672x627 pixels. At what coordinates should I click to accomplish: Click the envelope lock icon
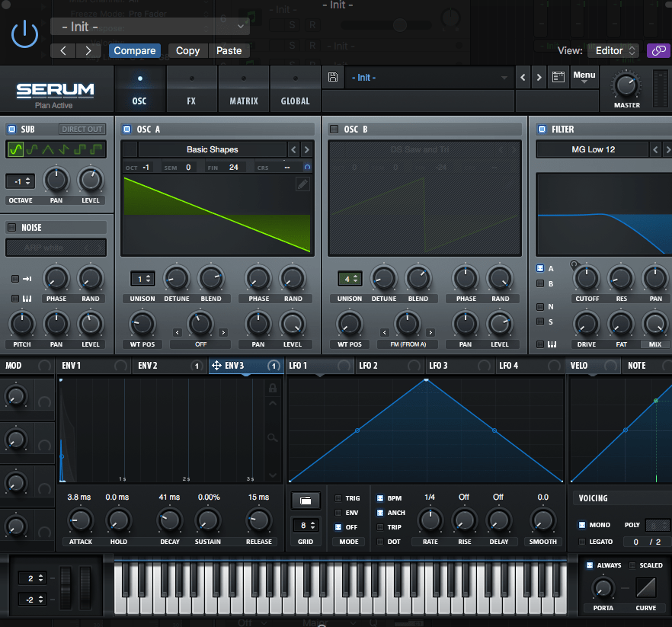pyautogui.click(x=271, y=389)
